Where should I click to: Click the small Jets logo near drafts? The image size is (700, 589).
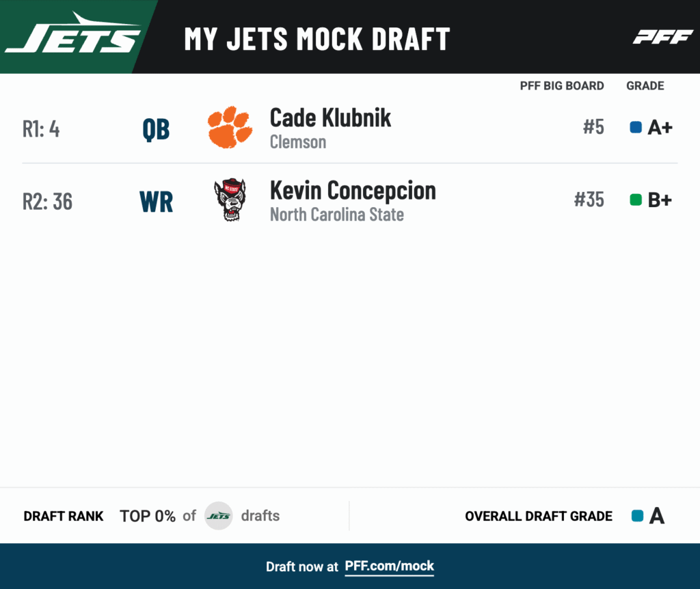tap(218, 516)
